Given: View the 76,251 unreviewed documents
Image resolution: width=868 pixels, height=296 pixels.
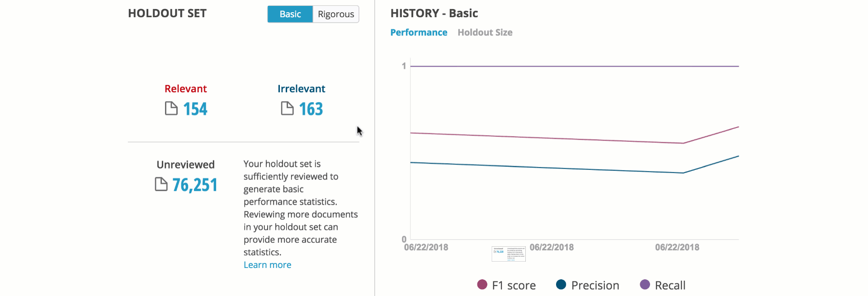Looking at the screenshot, I should tap(195, 185).
